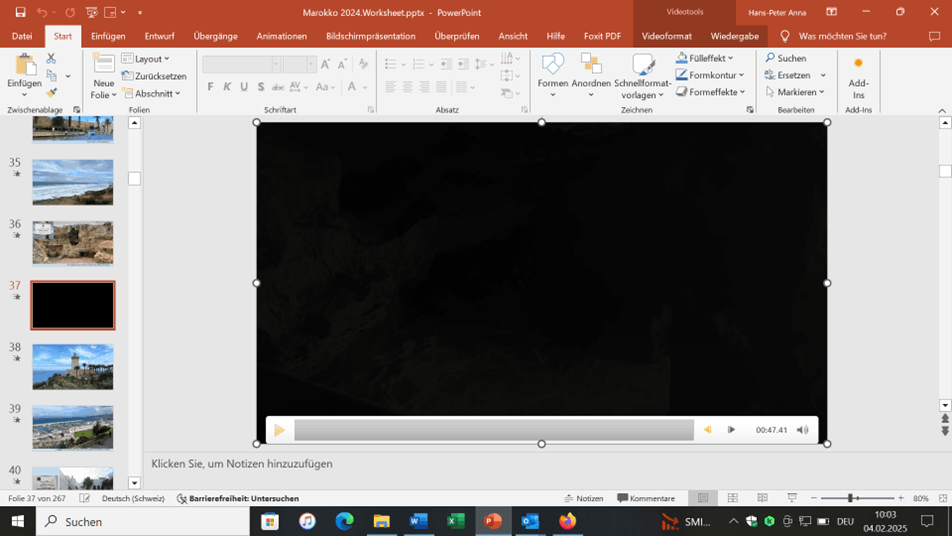Expand the Layout dropdown

point(146,59)
